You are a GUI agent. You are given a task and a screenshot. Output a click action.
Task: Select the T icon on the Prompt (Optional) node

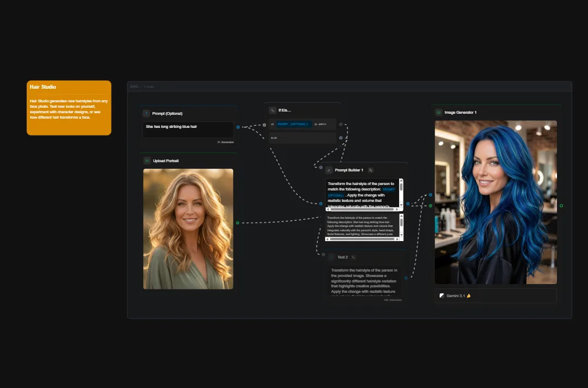[146, 113]
